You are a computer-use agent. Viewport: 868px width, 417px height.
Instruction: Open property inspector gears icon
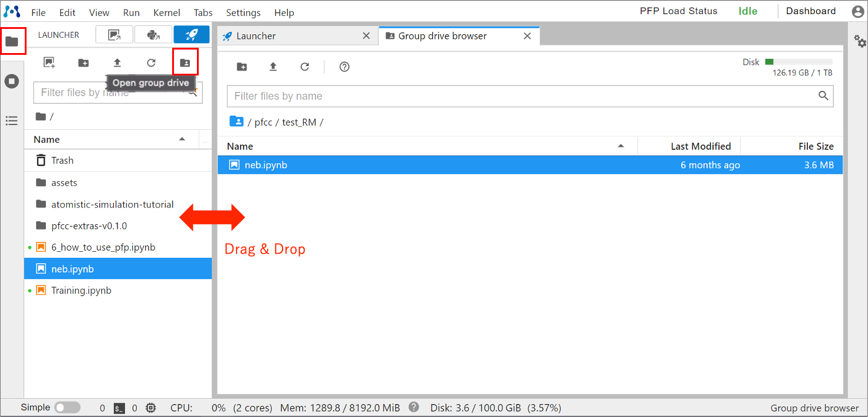[860, 41]
